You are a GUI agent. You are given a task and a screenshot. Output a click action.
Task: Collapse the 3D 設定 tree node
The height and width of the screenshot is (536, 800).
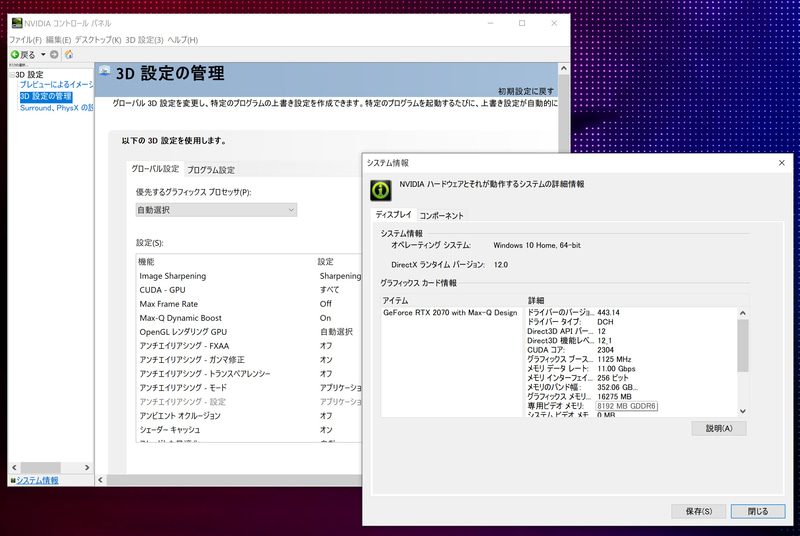click(12, 75)
